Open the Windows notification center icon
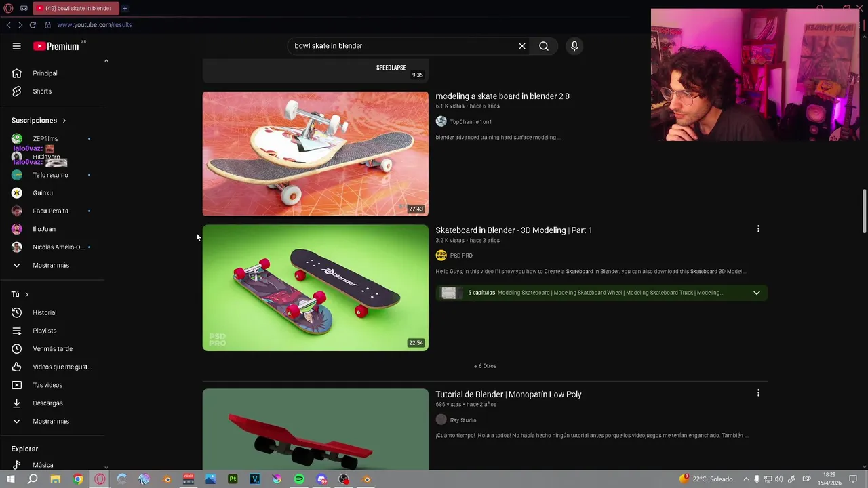Screen dimensions: 868x488 click(853, 479)
